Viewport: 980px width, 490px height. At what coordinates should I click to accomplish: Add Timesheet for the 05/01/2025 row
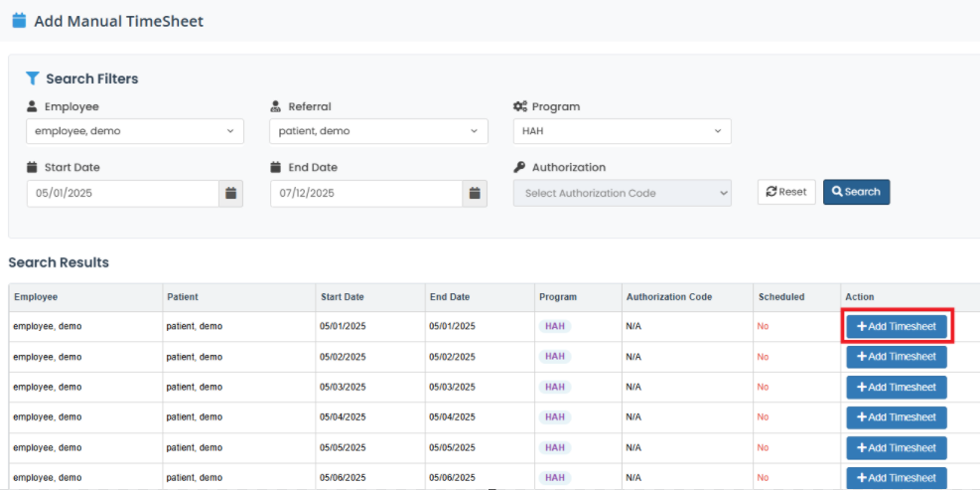[897, 326]
